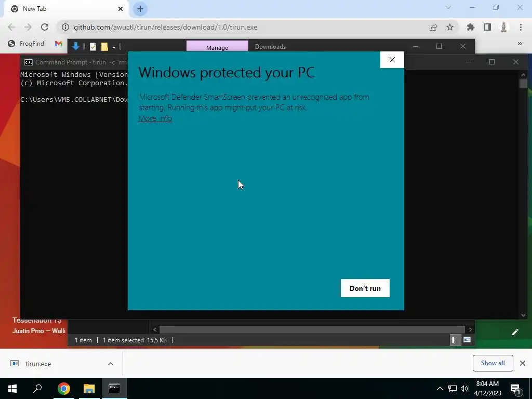Click the volume speaker tray icon
Screen dimensions: 532x399
(x=464, y=389)
